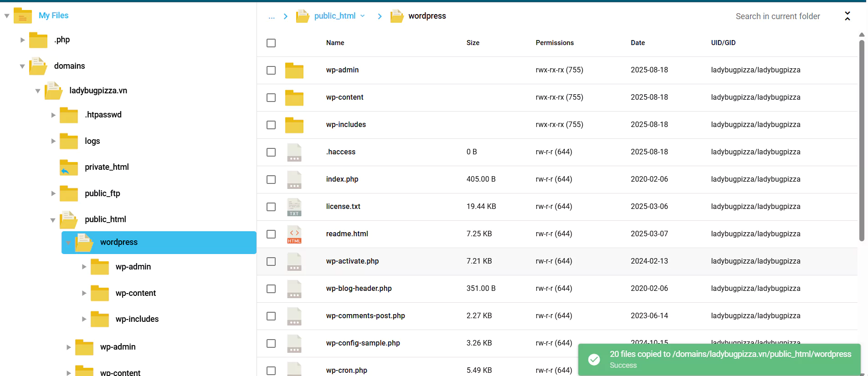868x376 pixels.
Task: Sort files by the Name column header
Action: 335,43
